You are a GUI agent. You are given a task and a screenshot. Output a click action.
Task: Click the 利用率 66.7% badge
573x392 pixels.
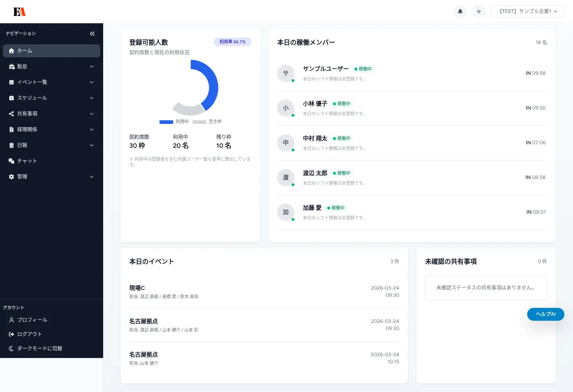(232, 42)
